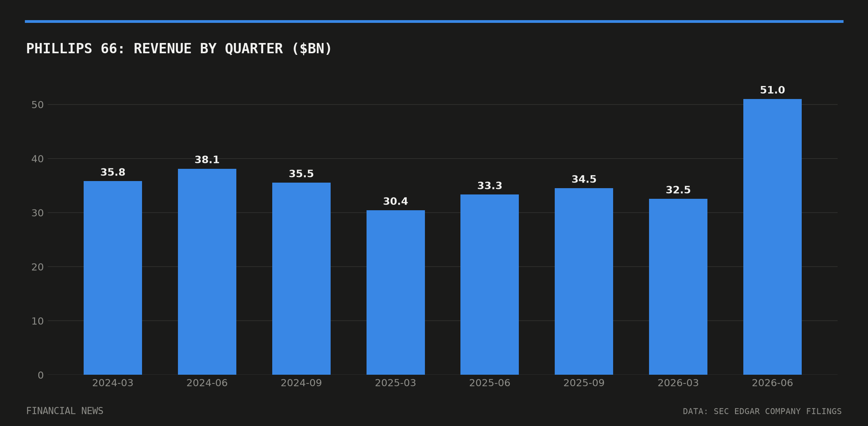Image resolution: width=868 pixels, height=426 pixels.
Task: Select the 2024-06 revenue bar
Action: tap(207, 272)
